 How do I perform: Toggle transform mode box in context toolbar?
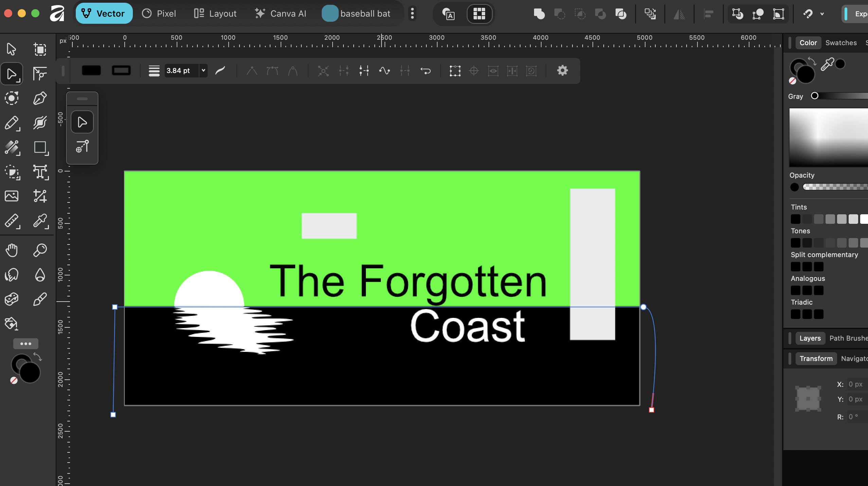coord(455,71)
